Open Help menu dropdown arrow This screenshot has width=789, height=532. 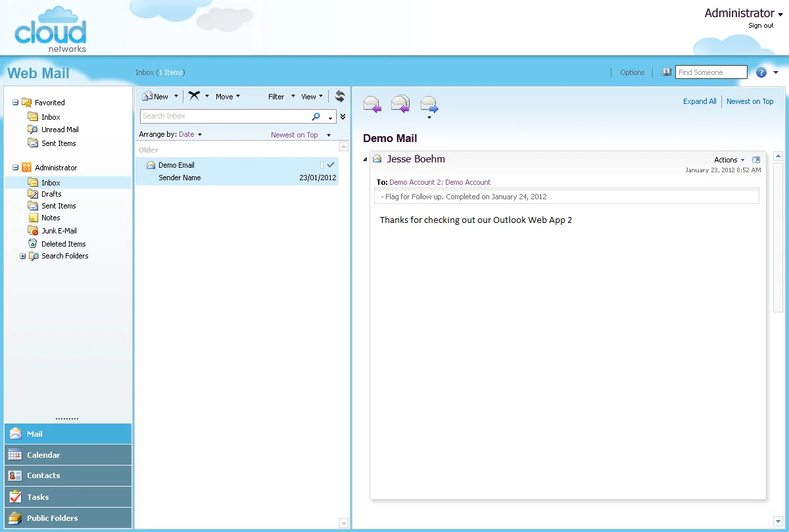776,72
